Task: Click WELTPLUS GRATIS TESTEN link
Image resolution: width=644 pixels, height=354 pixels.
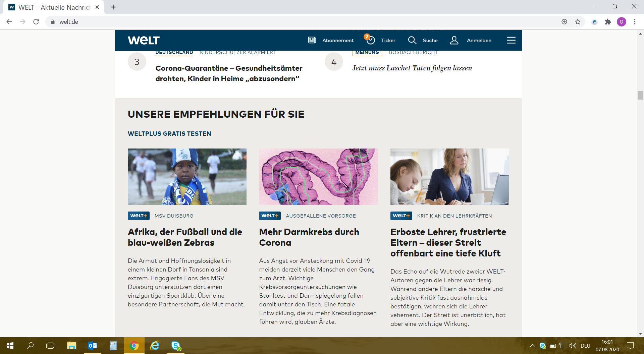Action: click(169, 134)
